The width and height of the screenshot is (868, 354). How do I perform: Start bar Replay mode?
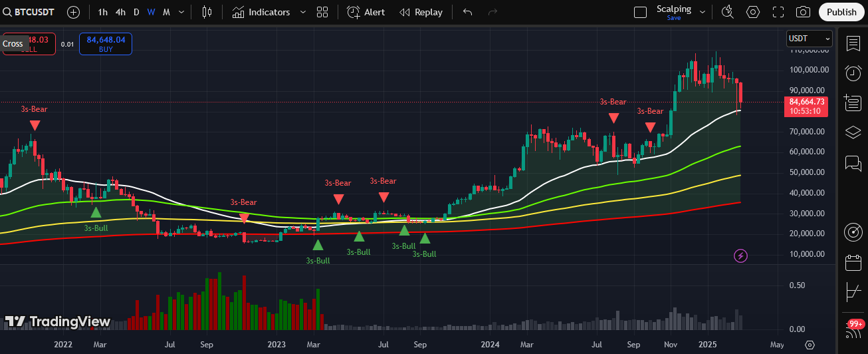tap(421, 12)
